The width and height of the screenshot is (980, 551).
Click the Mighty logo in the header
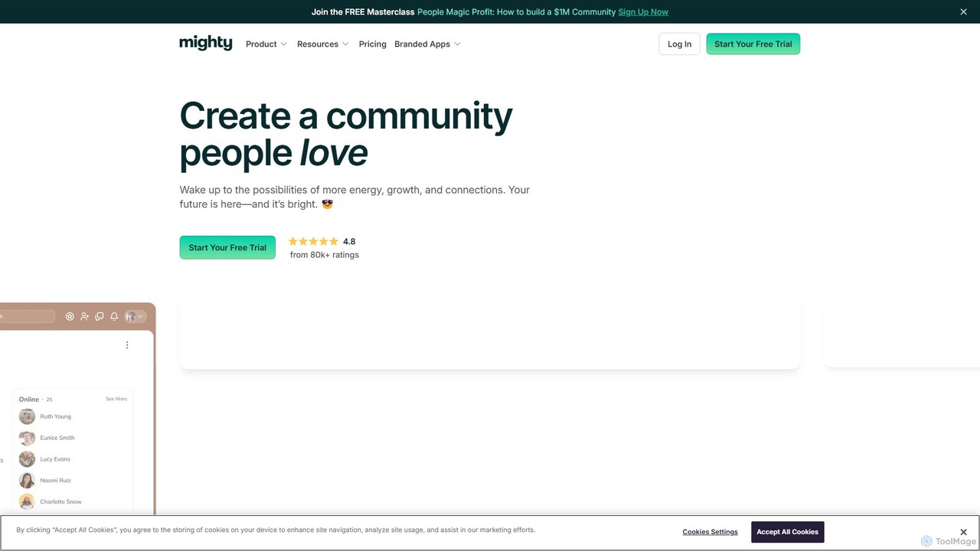pos(205,44)
